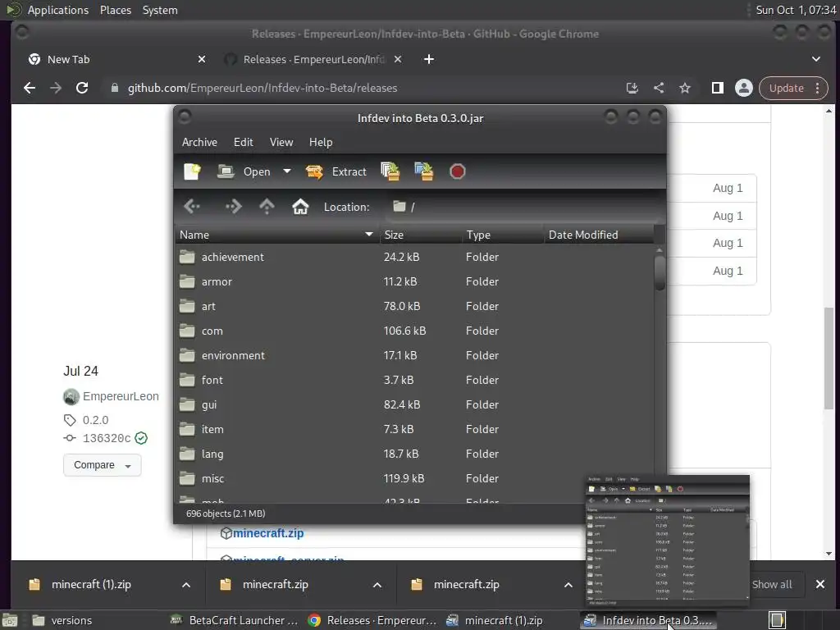Open a new Chrome tab
The image size is (840, 630).
[428, 59]
